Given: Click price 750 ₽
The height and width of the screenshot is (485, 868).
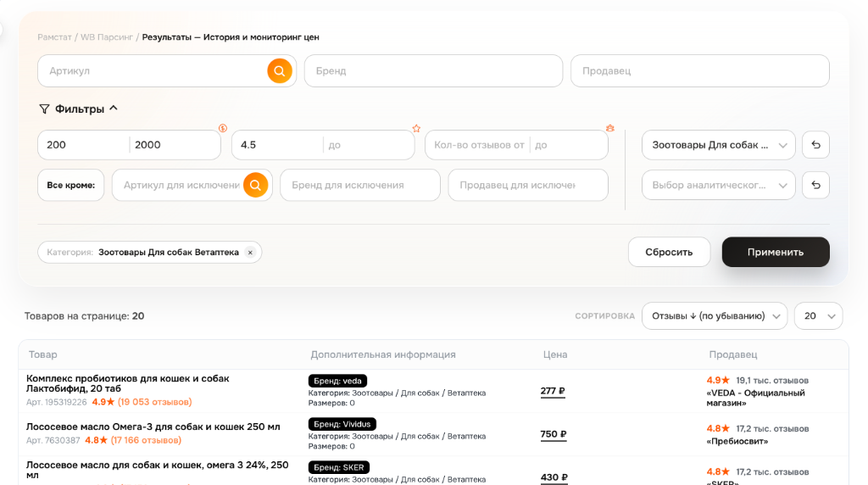Looking at the screenshot, I should [x=554, y=434].
